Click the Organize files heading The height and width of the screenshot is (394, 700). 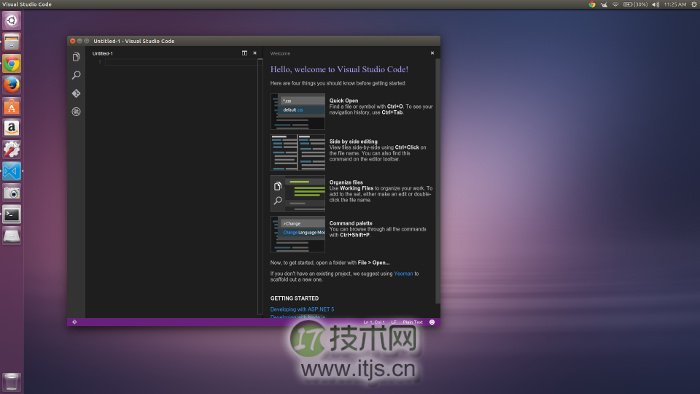click(346, 182)
